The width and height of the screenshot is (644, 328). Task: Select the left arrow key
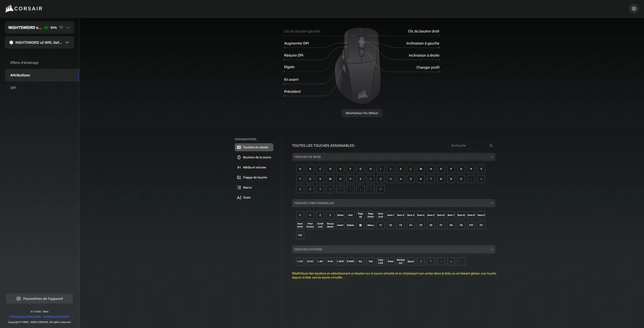coord(320,215)
